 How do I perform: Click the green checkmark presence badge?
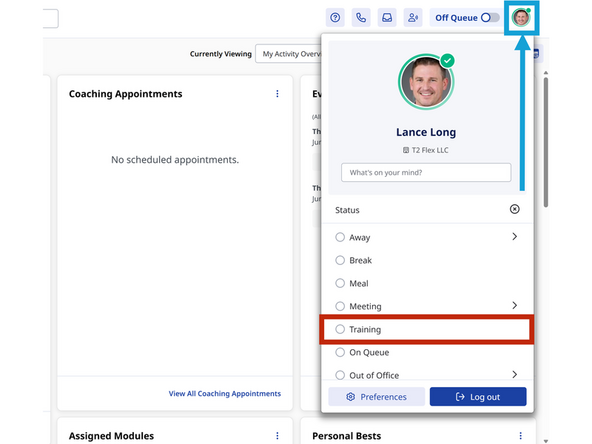[x=447, y=60]
